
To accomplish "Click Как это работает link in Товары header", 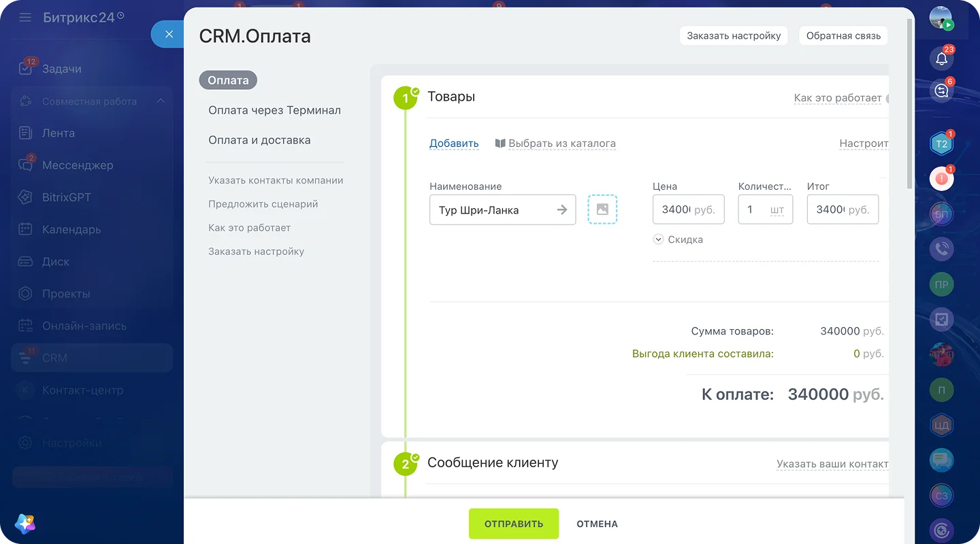I will pos(838,98).
